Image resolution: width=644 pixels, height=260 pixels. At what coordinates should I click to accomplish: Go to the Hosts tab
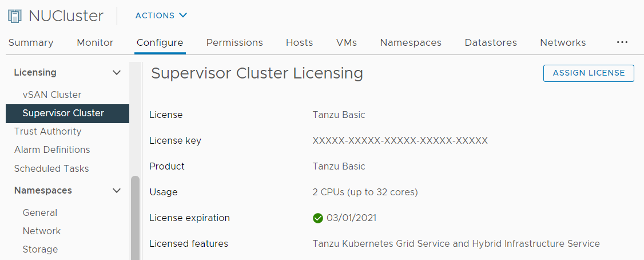point(300,43)
